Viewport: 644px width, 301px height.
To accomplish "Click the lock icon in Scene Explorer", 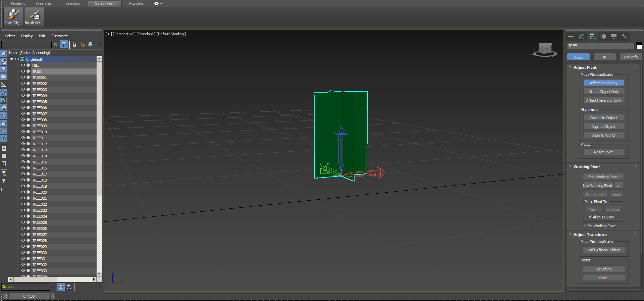I will 74,44.
